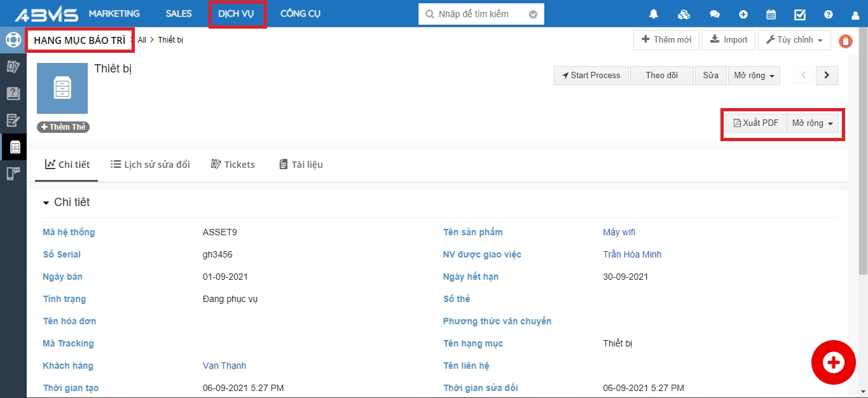Open the help question mark icon
868x398 pixels.
[x=829, y=14]
